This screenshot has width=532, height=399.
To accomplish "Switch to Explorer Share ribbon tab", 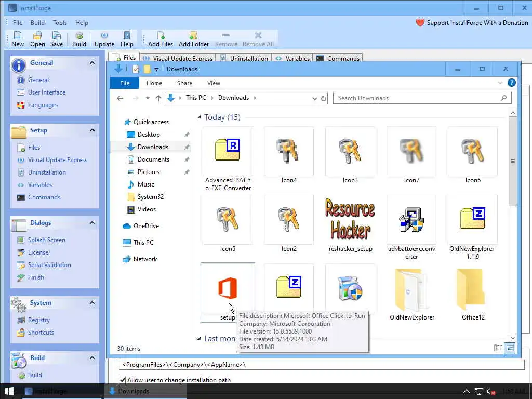I will (x=184, y=83).
